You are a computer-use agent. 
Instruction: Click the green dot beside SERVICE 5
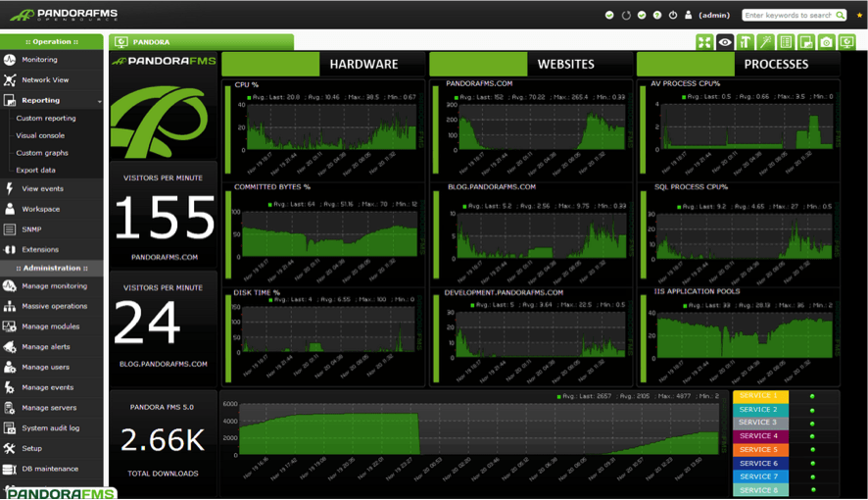pos(812,450)
